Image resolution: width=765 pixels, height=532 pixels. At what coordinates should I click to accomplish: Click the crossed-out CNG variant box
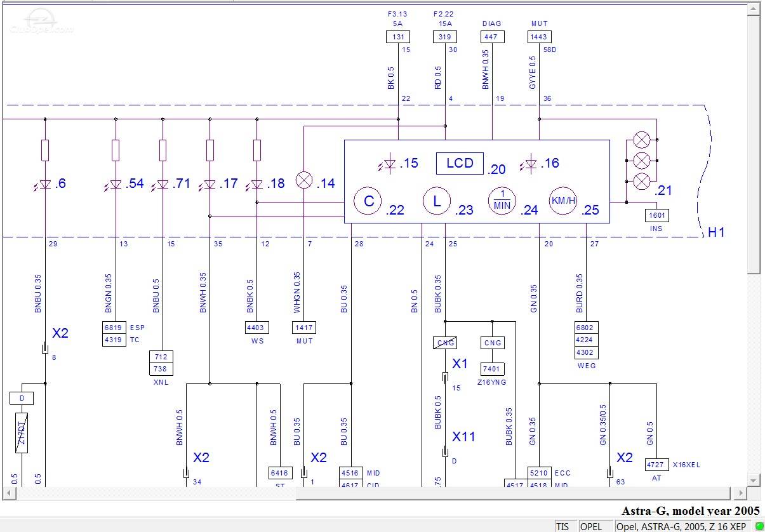(x=445, y=343)
